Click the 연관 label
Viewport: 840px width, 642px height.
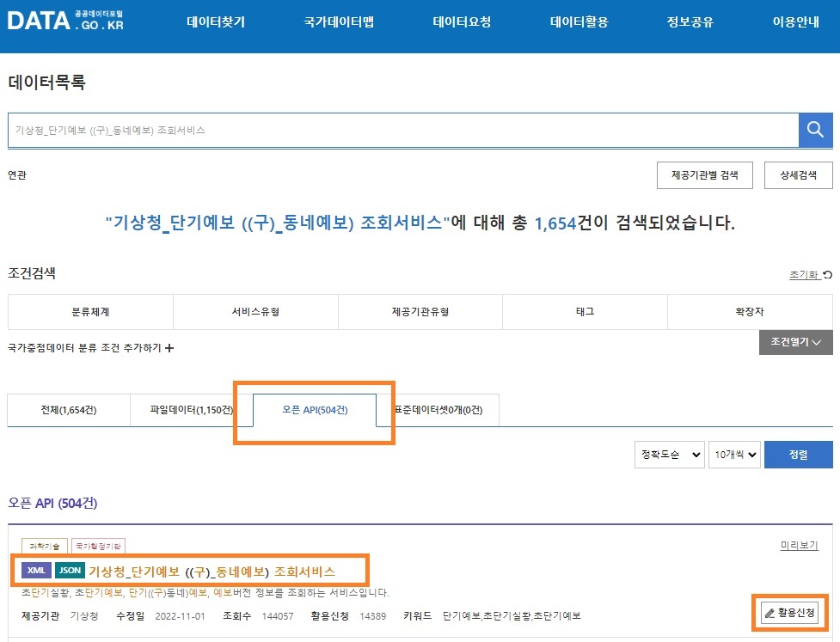(x=17, y=175)
